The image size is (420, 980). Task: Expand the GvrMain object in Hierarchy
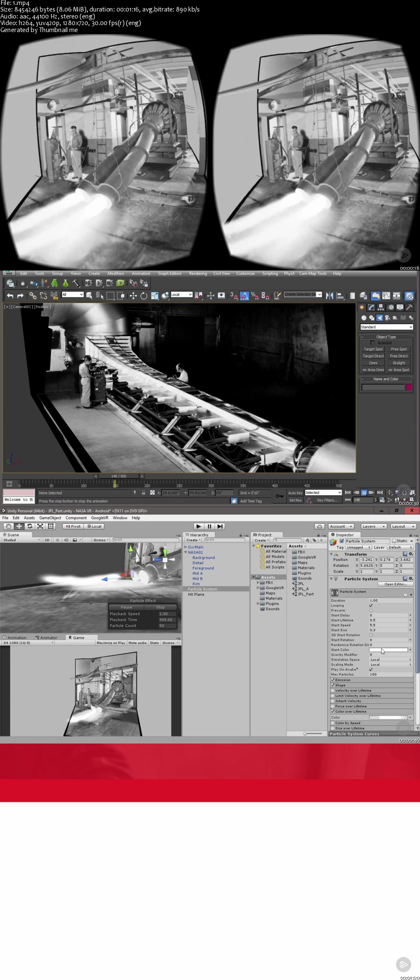tap(186, 547)
